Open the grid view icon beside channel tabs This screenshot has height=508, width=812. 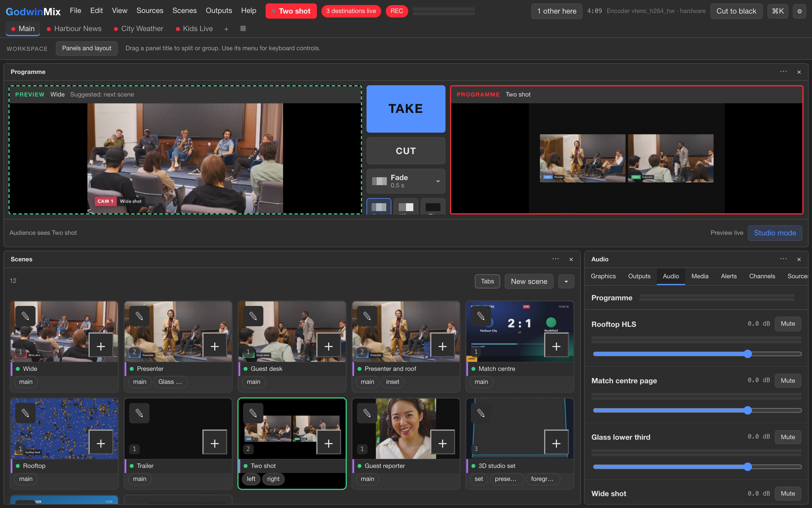pos(243,29)
